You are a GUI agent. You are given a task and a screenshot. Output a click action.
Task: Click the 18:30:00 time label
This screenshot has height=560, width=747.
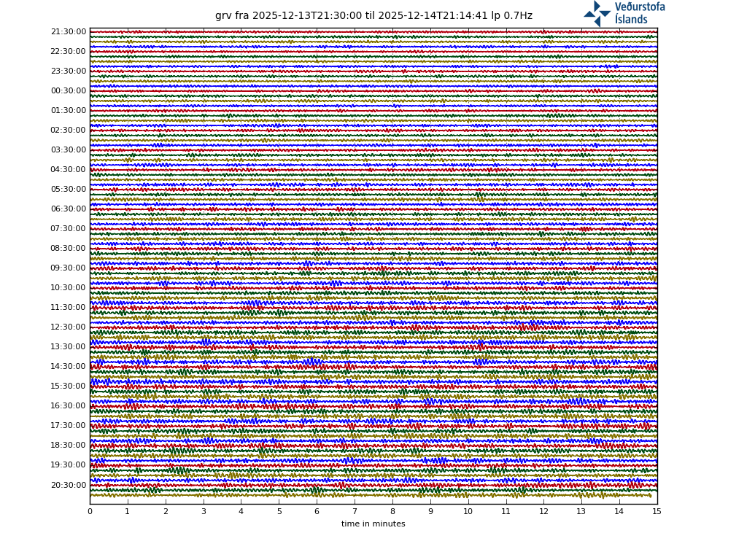coord(69,446)
